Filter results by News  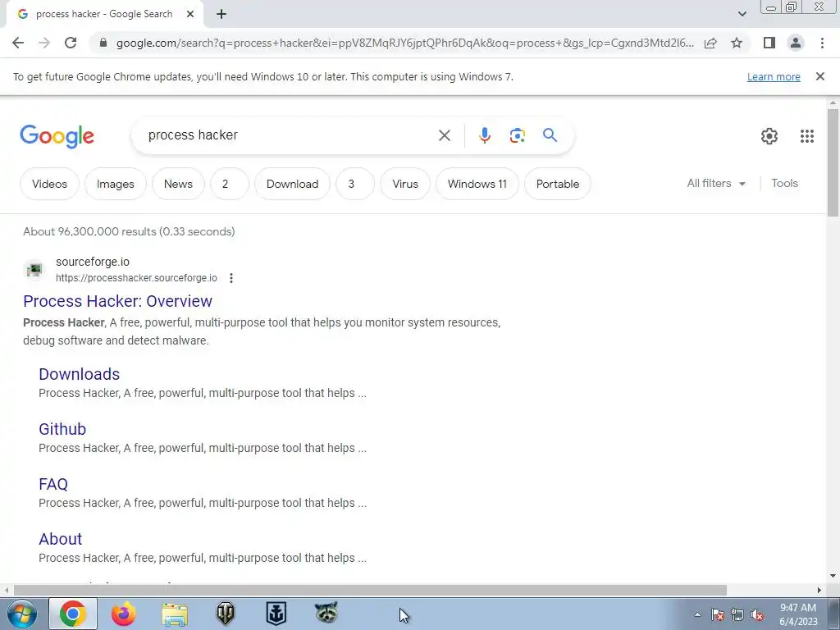click(x=178, y=184)
